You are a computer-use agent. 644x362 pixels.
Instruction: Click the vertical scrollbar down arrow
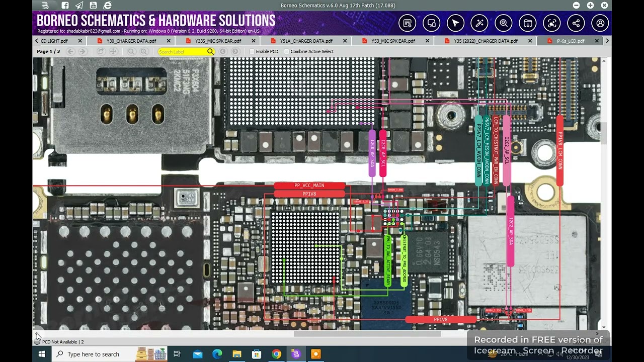[x=604, y=327]
